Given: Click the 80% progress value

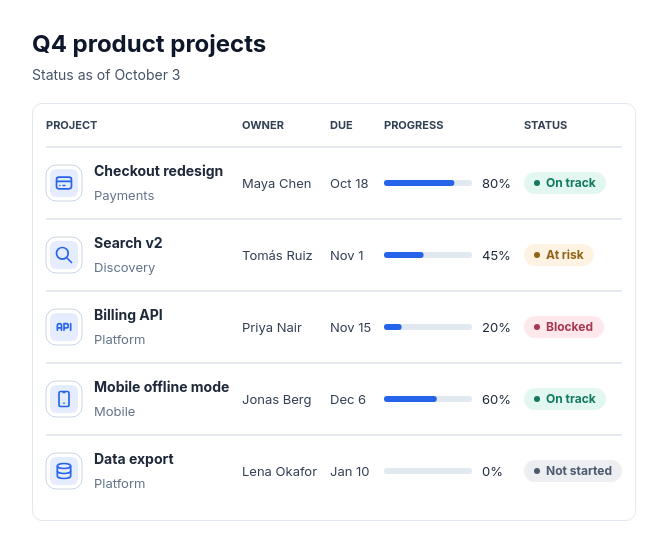Looking at the screenshot, I should pos(496,184).
